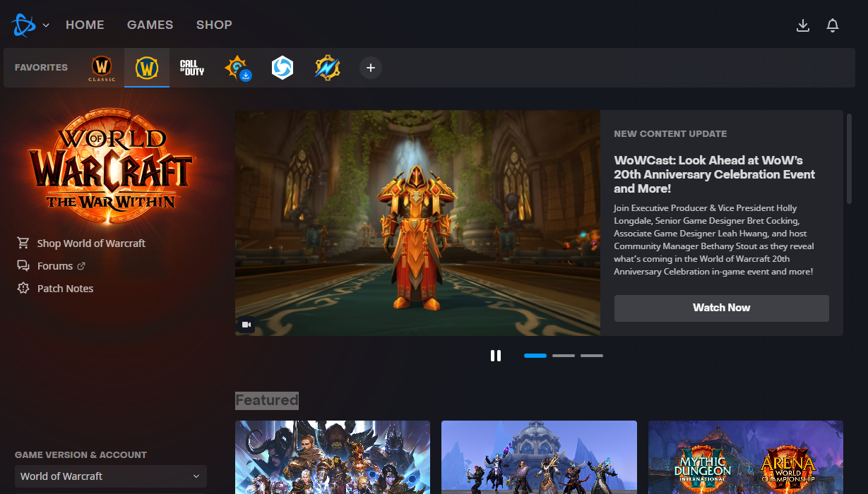This screenshot has height=494, width=868.
Task: Click the Featured section heading
Action: [x=267, y=400]
